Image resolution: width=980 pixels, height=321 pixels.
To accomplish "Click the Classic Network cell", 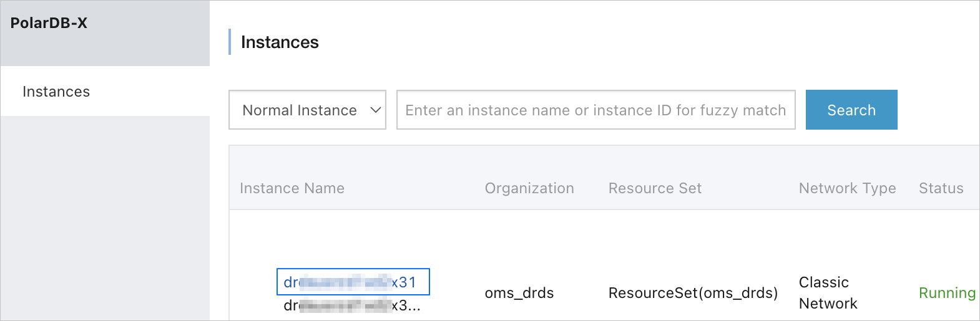I will (828, 293).
